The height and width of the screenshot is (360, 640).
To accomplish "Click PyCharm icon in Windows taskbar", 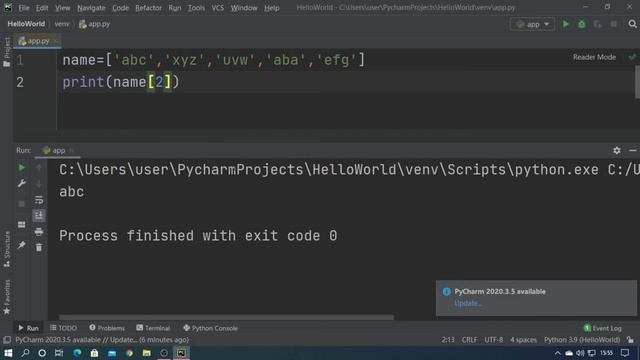I will pyautogui.click(x=181, y=353).
